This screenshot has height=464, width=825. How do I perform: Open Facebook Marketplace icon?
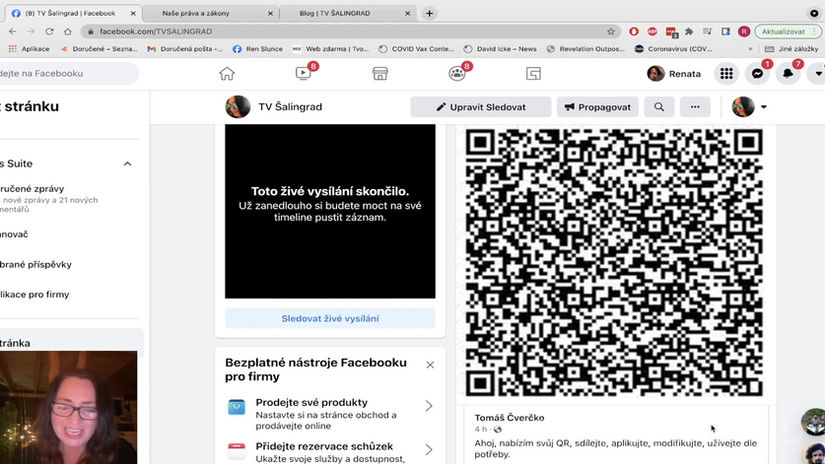point(380,74)
